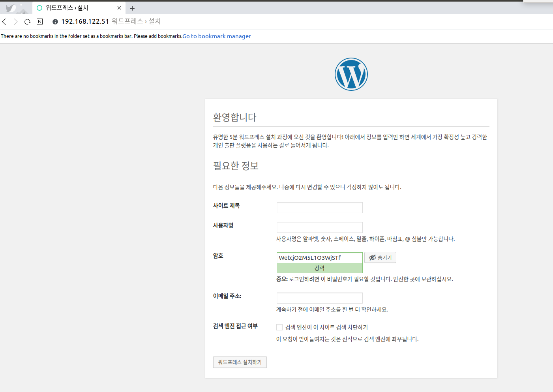Hide the password with the 숨기기 button
This screenshot has height=392, width=553.
[380, 257]
